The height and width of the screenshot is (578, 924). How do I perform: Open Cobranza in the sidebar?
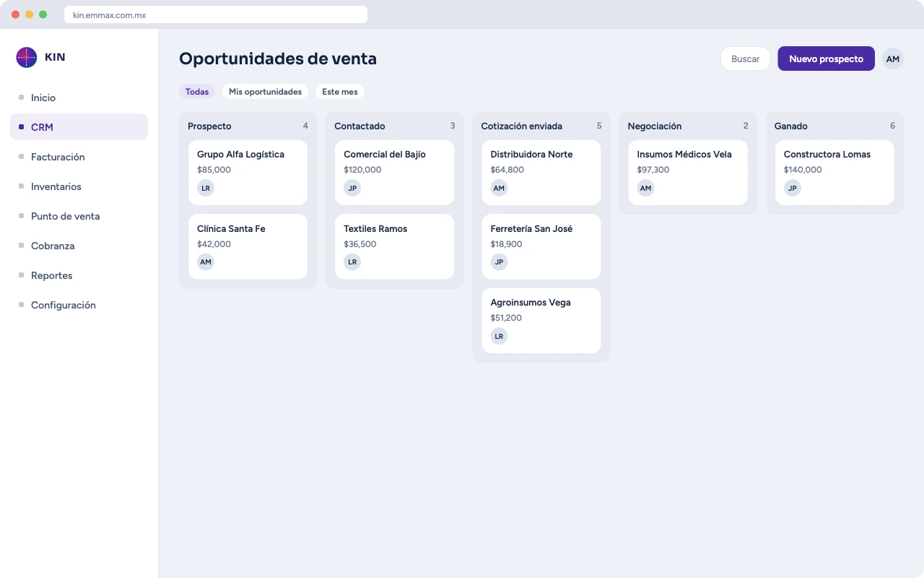pos(79,246)
